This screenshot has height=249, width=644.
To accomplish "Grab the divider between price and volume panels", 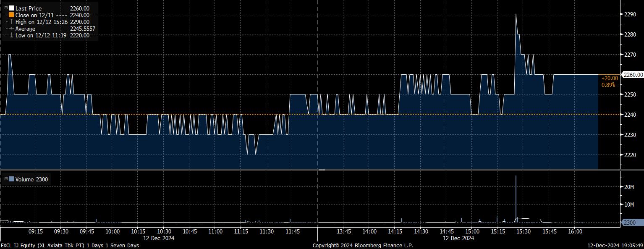I will pos(322,170).
